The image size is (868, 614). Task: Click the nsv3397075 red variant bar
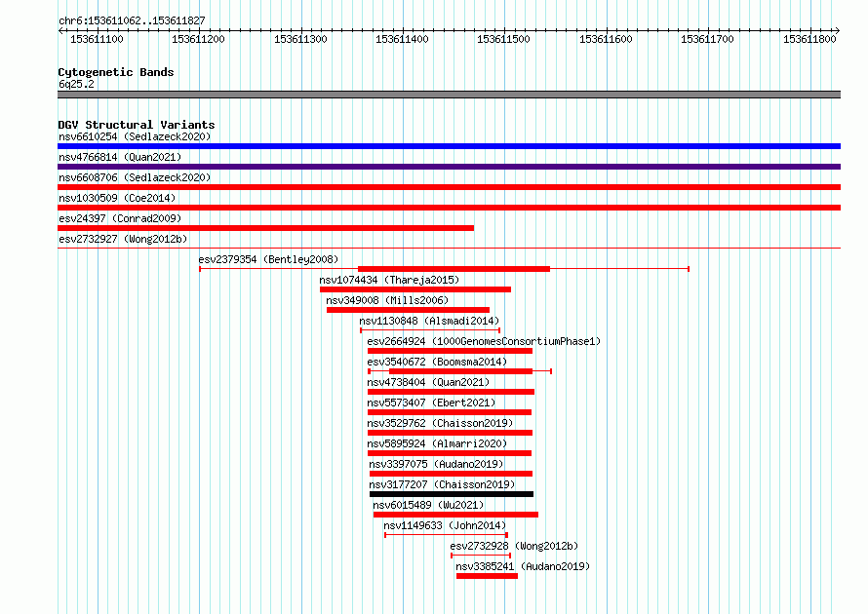pos(452,474)
